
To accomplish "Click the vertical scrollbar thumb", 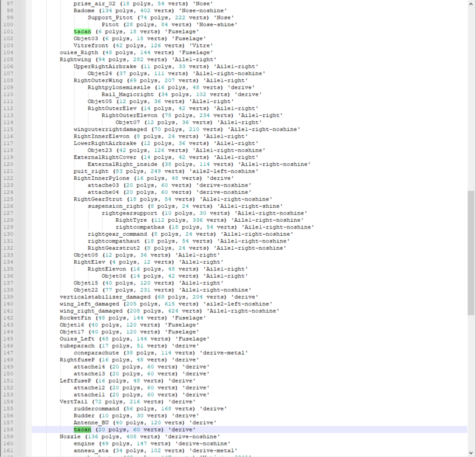I will 471,253.
